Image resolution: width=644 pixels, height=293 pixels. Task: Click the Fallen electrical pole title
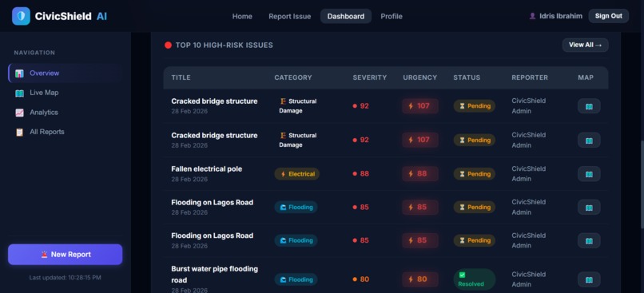tap(207, 169)
